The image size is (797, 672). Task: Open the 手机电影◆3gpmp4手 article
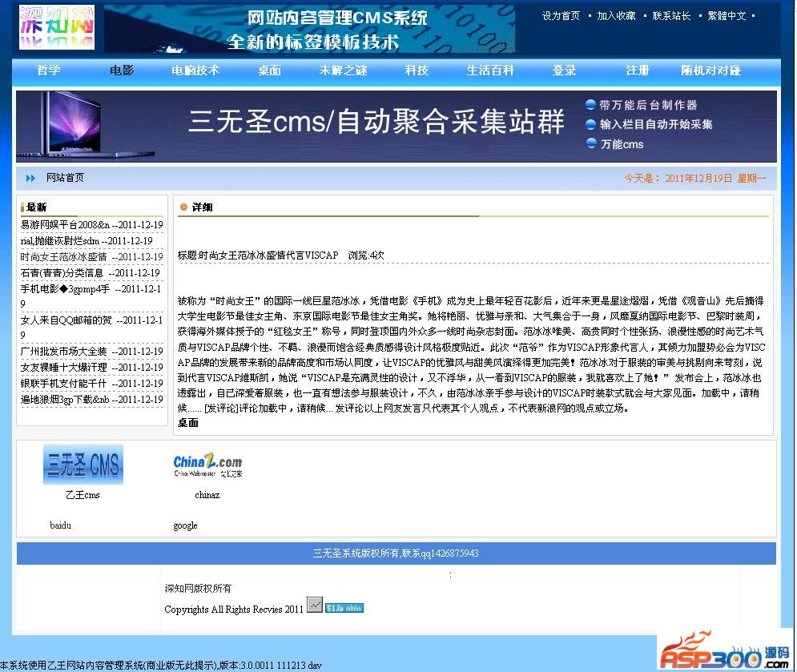(65, 288)
